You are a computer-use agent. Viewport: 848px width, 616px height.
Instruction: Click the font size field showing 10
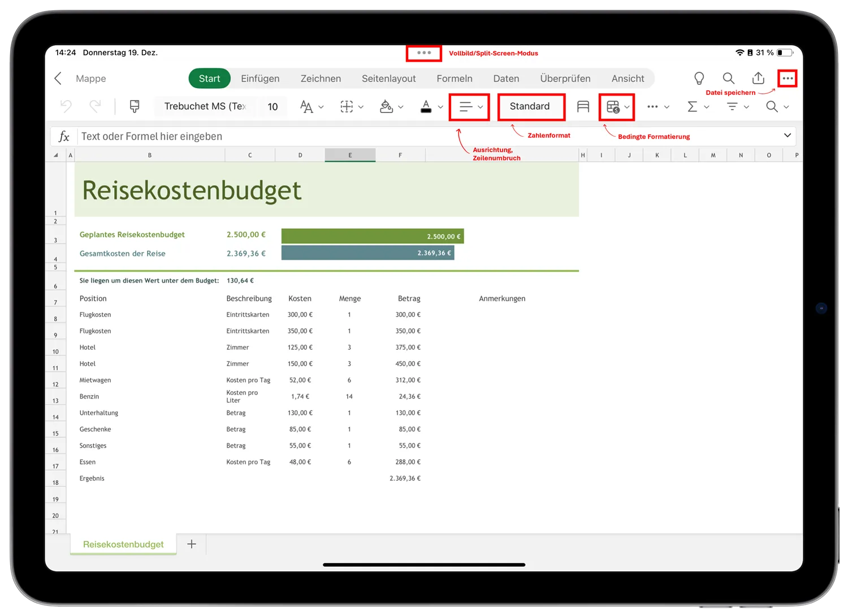272,106
